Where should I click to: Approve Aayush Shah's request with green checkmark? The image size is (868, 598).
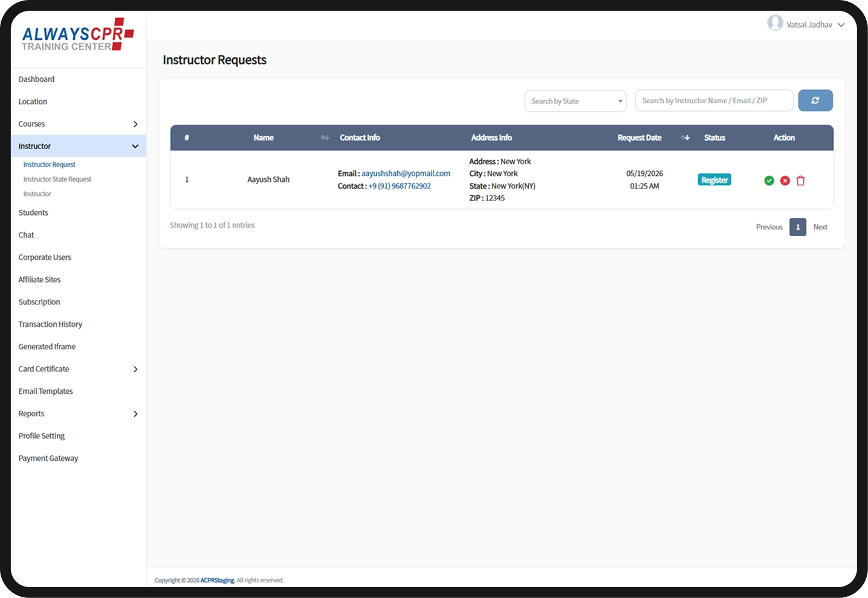pos(769,181)
